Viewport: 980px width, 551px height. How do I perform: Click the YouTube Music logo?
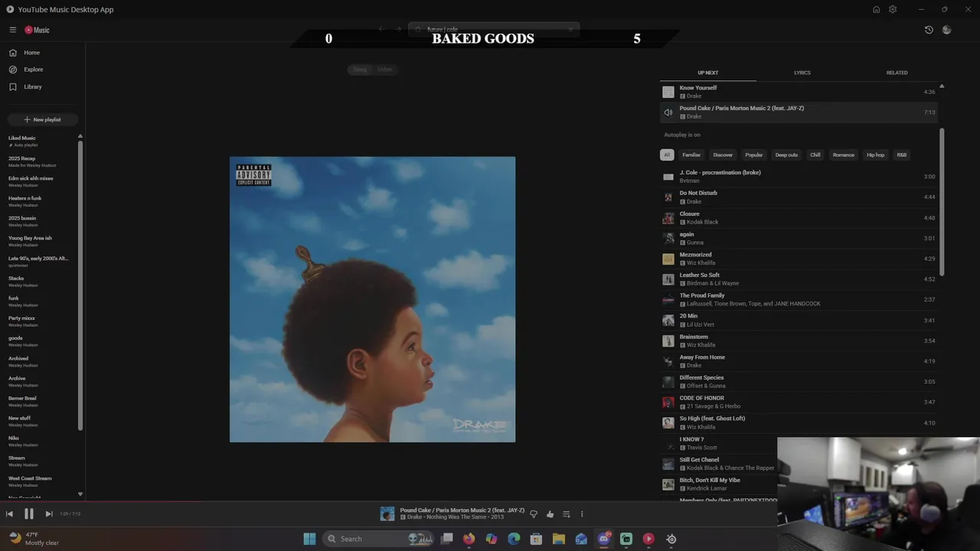[37, 30]
